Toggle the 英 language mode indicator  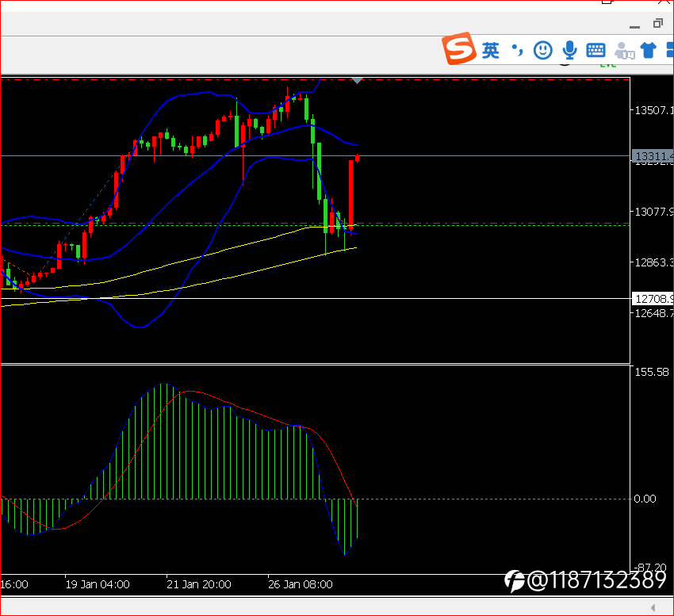[x=491, y=50]
